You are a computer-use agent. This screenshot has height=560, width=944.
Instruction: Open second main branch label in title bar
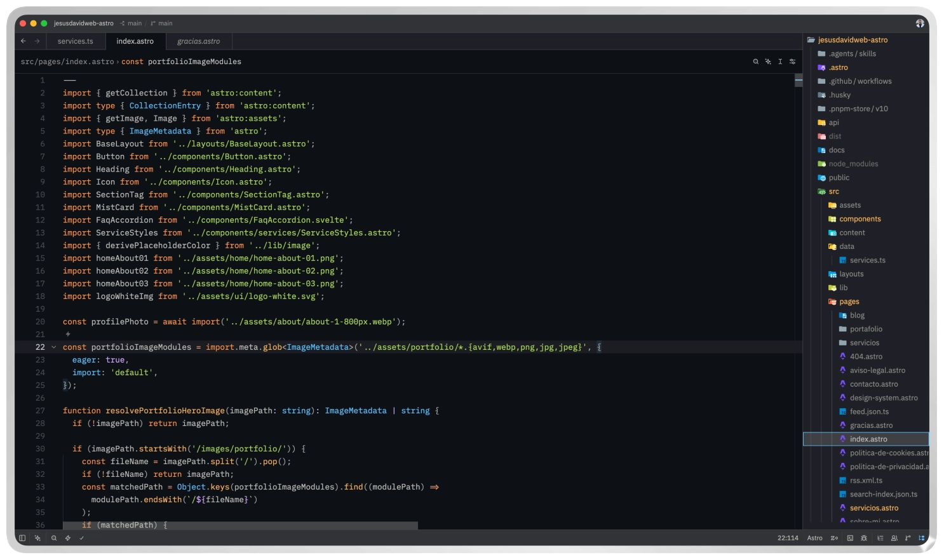(x=161, y=23)
